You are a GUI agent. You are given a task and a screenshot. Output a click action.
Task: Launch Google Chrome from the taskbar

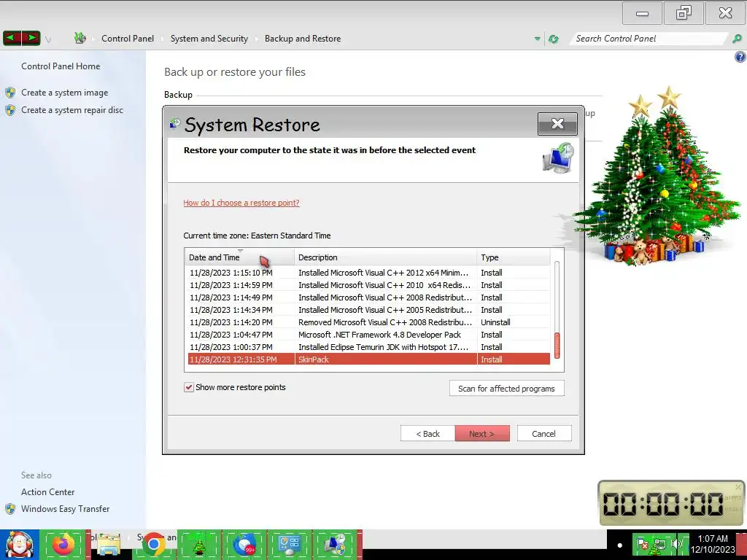pos(153,545)
